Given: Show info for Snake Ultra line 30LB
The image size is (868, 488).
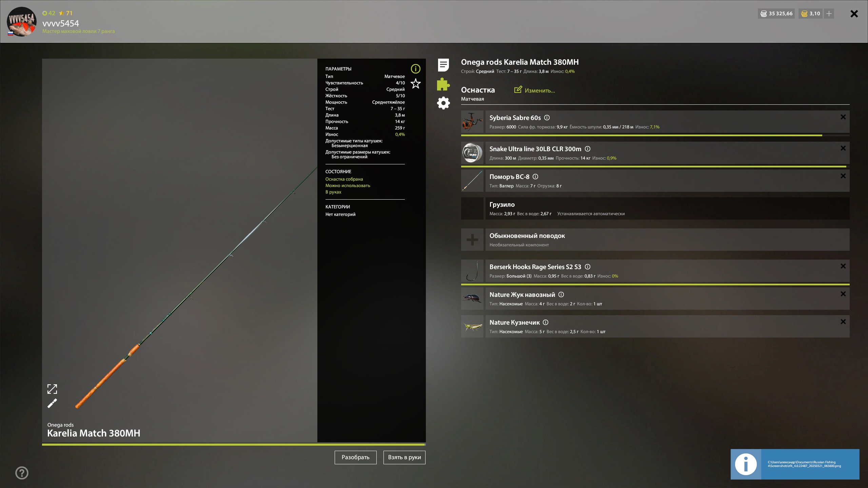Looking at the screenshot, I should click(x=588, y=149).
